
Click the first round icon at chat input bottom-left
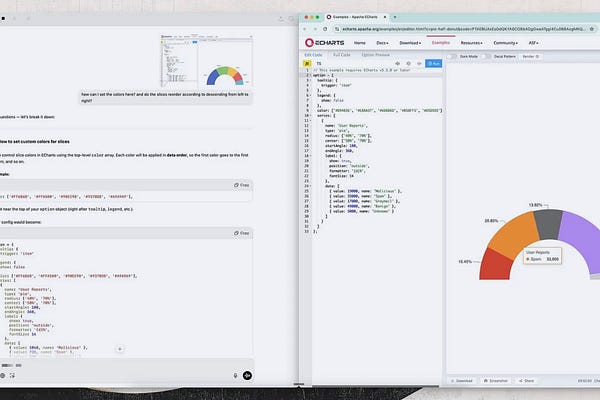point(3,376)
